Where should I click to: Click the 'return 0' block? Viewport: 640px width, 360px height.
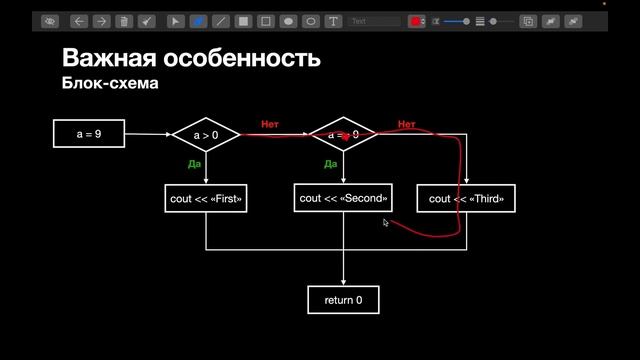point(343,300)
